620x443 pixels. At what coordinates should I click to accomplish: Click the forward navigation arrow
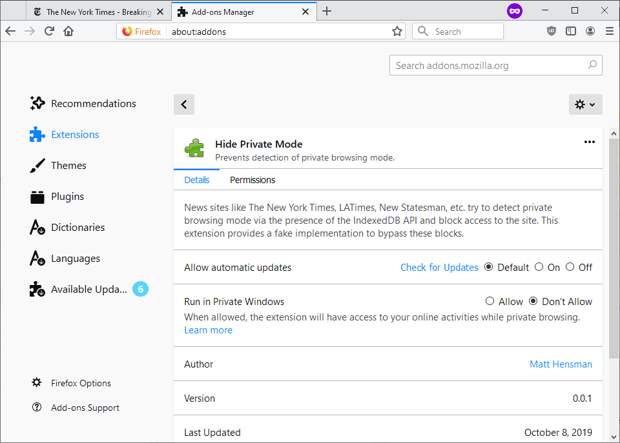coord(30,31)
